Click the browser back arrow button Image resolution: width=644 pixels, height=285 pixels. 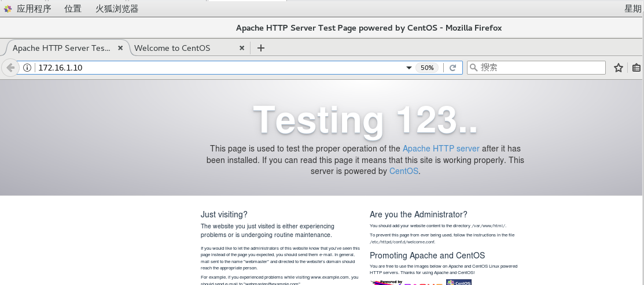point(10,68)
